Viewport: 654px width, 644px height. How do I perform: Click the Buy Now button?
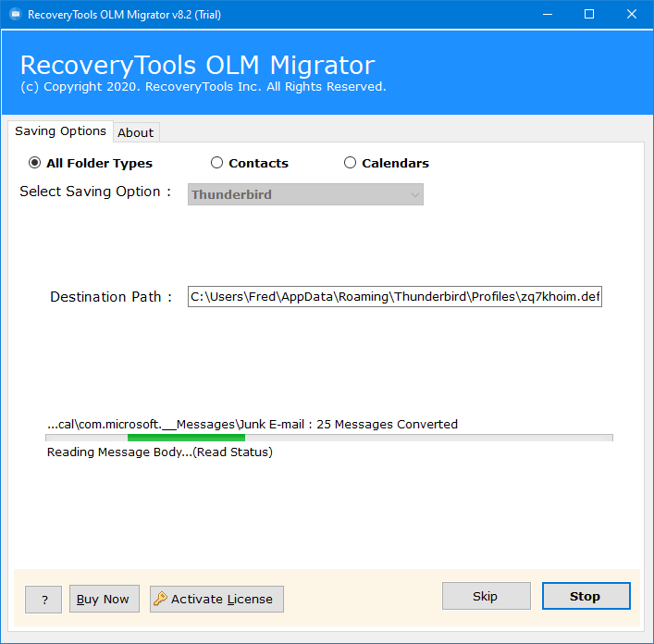tap(105, 599)
